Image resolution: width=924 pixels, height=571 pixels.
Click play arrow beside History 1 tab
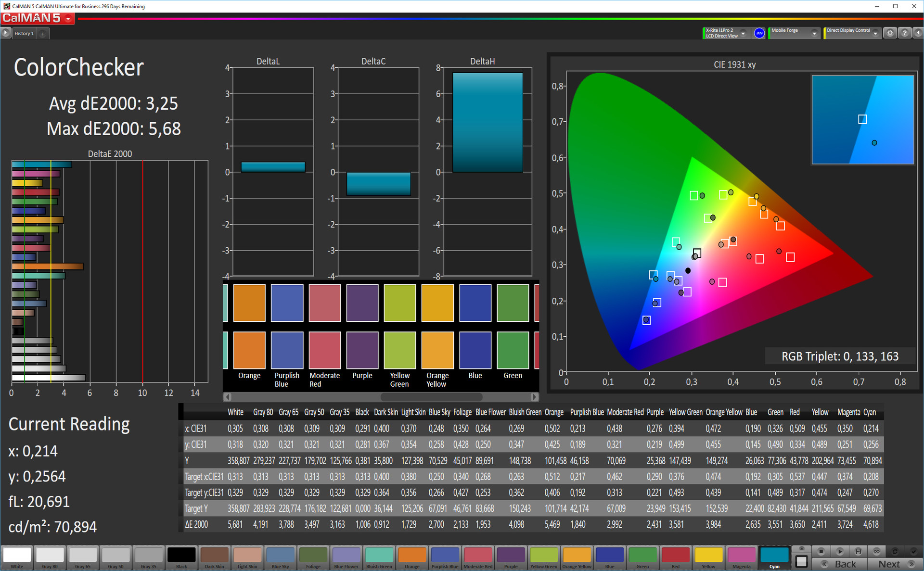6,33
